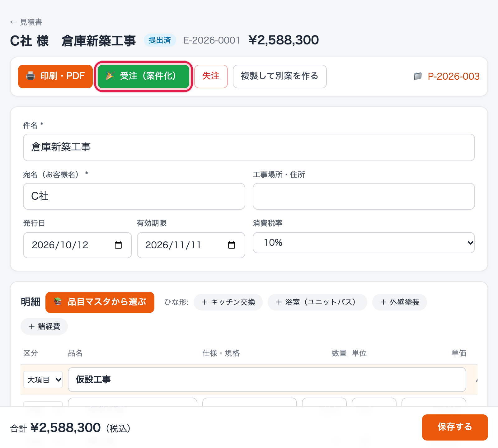
Task: Click the 数量 column header
Action: click(x=339, y=353)
